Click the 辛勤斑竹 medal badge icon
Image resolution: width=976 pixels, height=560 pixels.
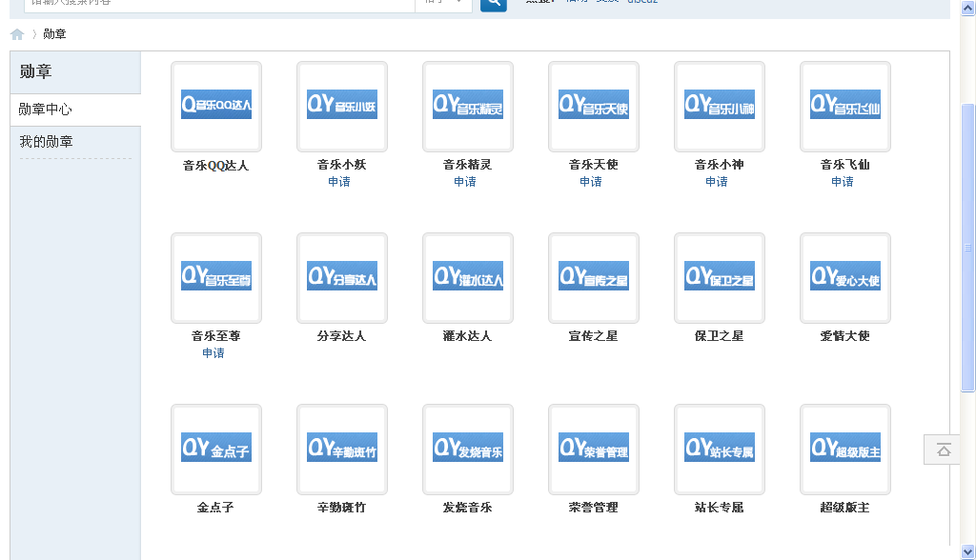tap(342, 448)
